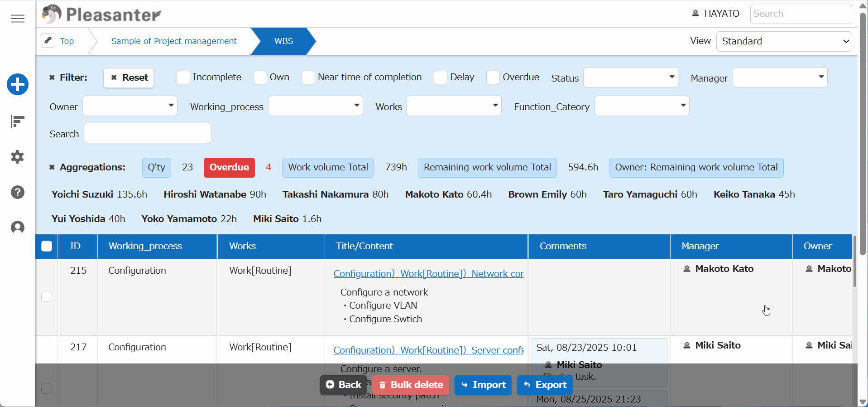This screenshot has width=868, height=407.
Task: Open the Status filter dropdown
Action: [631, 78]
